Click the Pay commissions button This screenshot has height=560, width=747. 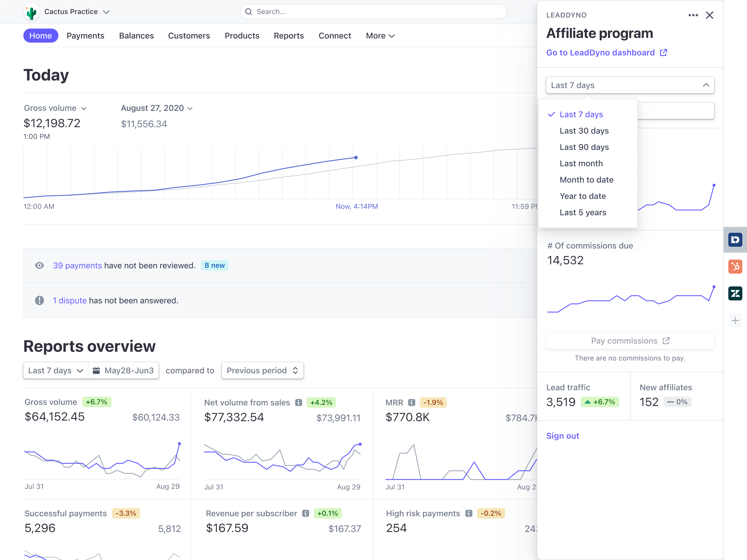[x=630, y=341]
